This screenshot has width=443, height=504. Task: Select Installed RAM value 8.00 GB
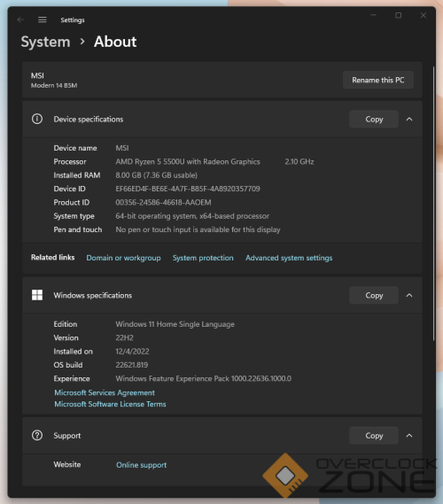[157, 175]
